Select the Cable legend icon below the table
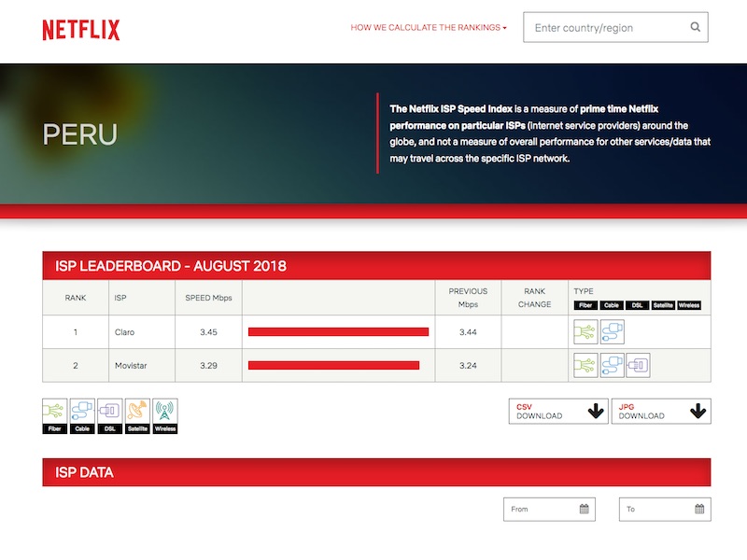 coord(82,416)
